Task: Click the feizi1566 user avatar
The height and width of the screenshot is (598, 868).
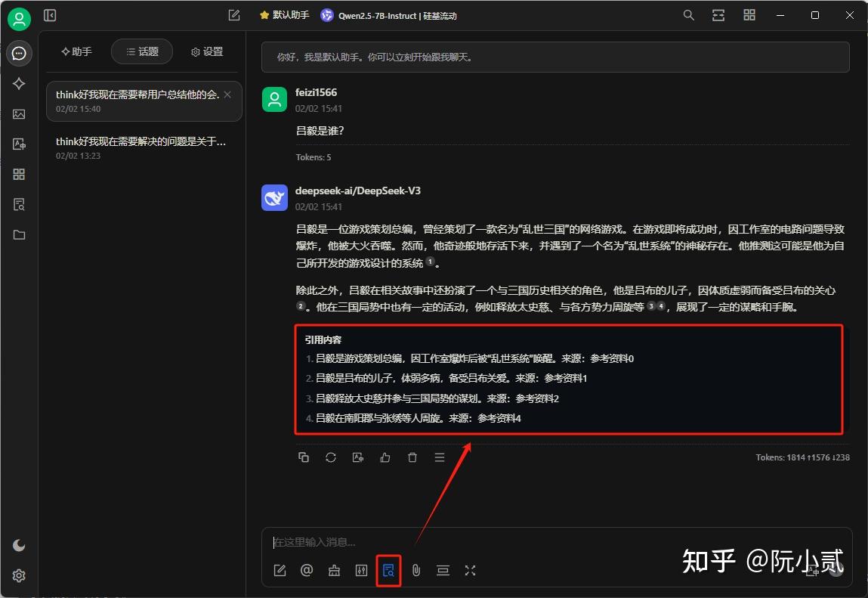Action: click(274, 99)
